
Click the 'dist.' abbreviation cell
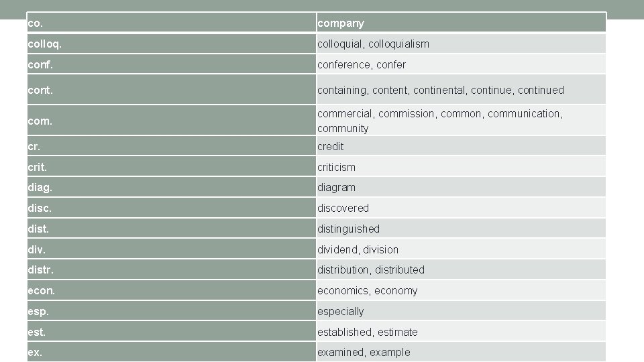[x=171, y=228]
